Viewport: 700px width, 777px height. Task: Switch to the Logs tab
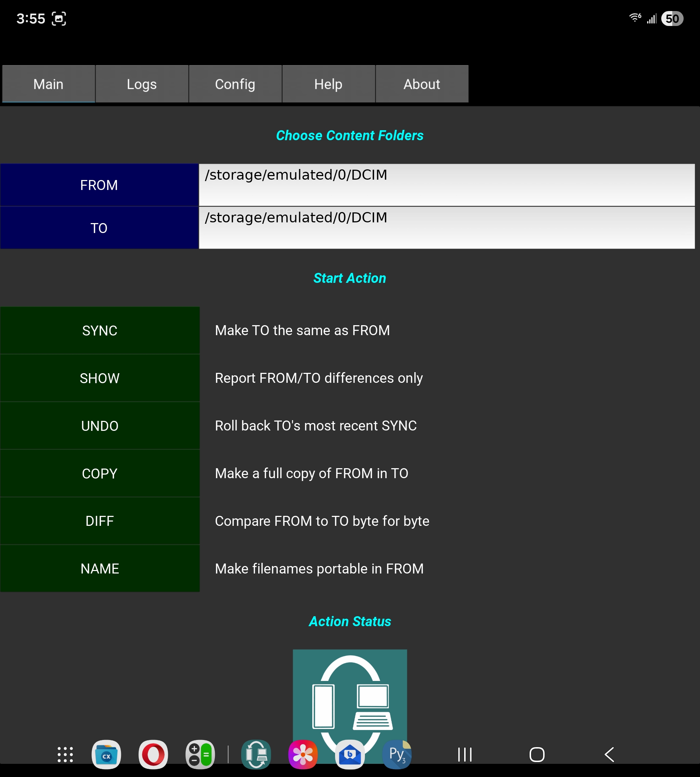(x=142, y=84)
